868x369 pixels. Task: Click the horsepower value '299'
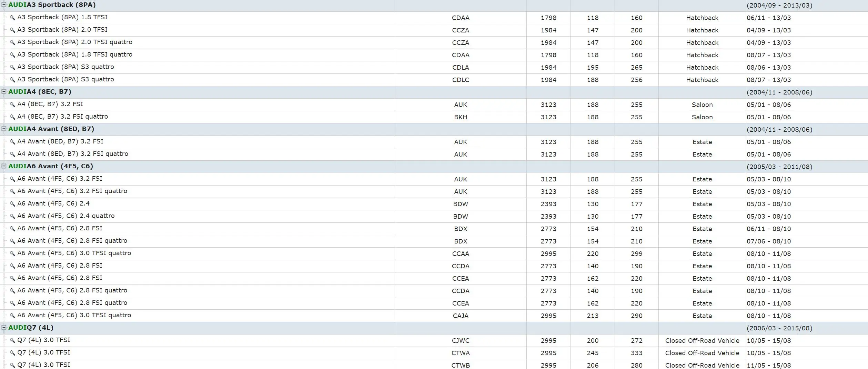637,254
